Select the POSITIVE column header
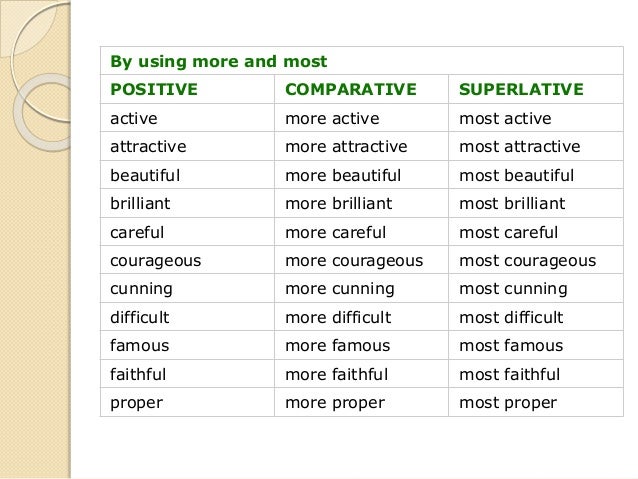The height and width of the screenshot is (479, 638). (x=154, y=90)
